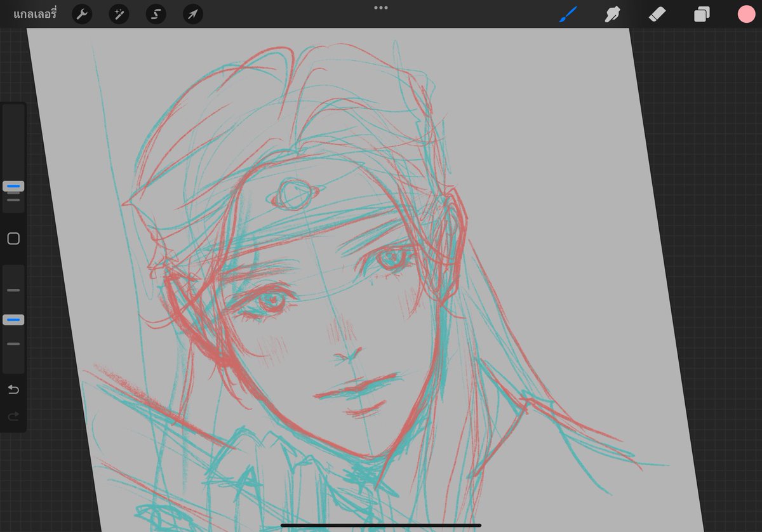Select the Paintbrush tool

[x=568, y=14]
